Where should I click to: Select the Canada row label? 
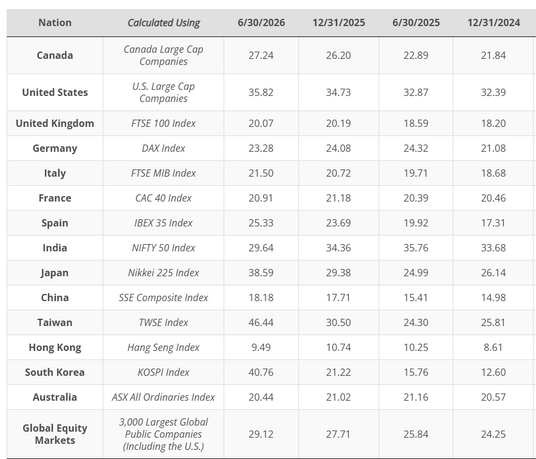coord(55,55)
